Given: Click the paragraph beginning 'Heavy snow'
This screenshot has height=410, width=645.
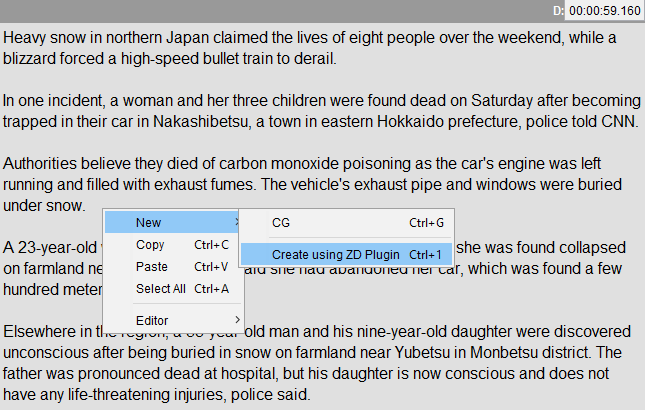Looking at the screenshot, I should [300, 48].
